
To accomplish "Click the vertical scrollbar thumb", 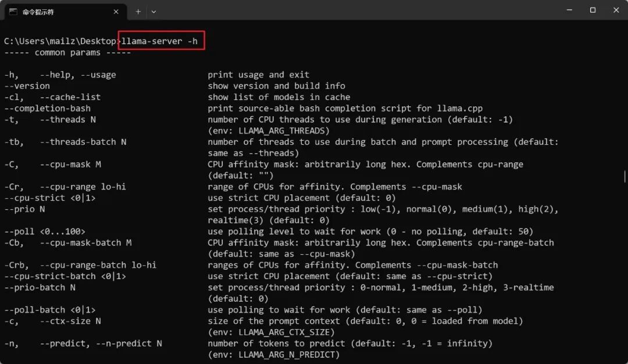I will click(625, 176).
